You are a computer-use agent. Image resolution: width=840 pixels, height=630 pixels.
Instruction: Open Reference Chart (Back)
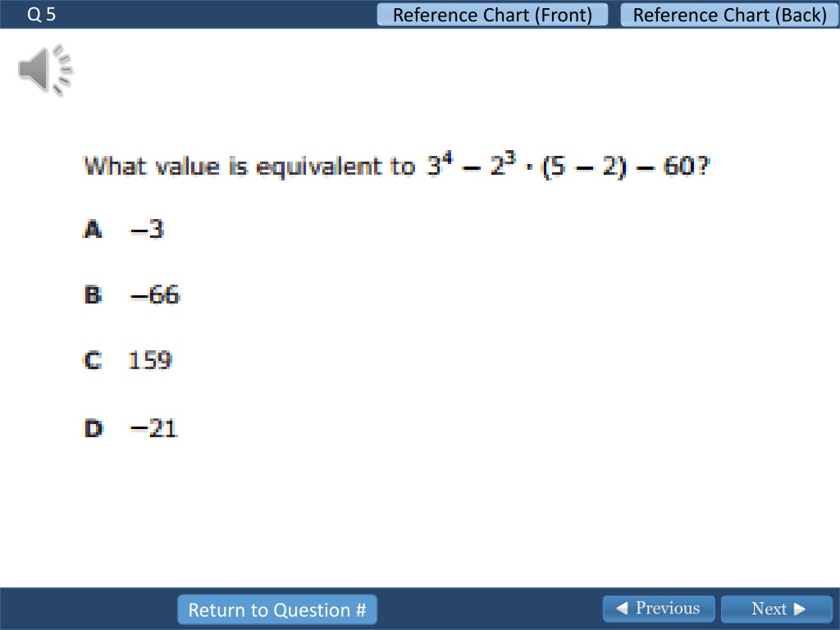[x=729, y=15]
